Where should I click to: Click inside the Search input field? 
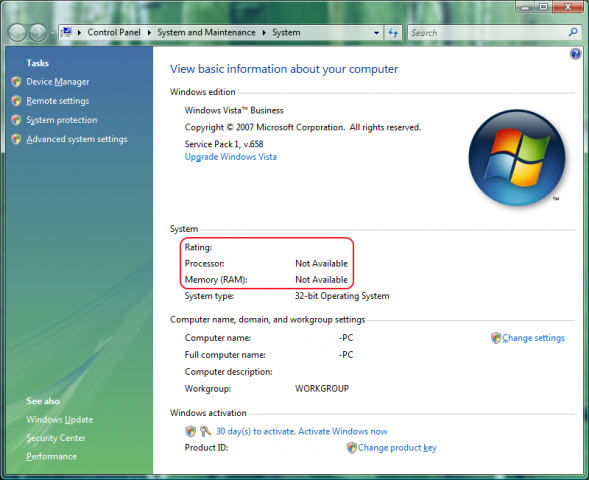pyautogui.click(x=488, y=33)
